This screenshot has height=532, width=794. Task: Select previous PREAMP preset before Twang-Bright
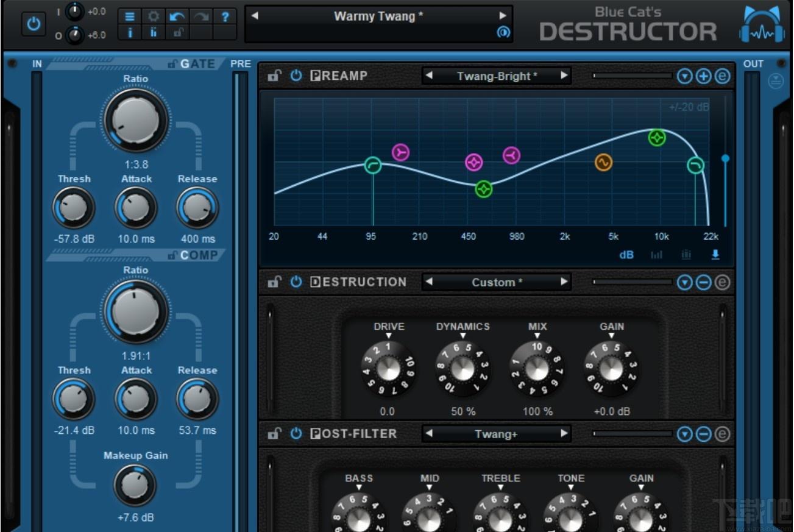(x=429, y=76)
